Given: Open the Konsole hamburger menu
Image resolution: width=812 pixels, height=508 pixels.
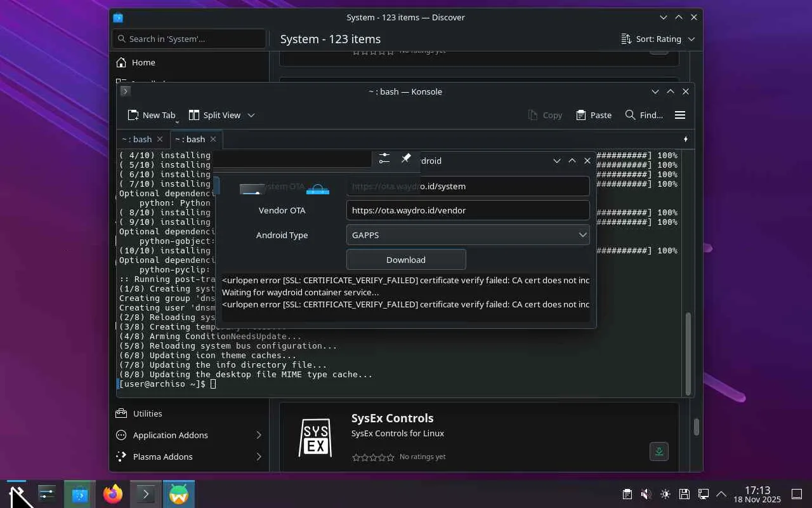Looking at the screenshot, I should [x=680, y=115].
